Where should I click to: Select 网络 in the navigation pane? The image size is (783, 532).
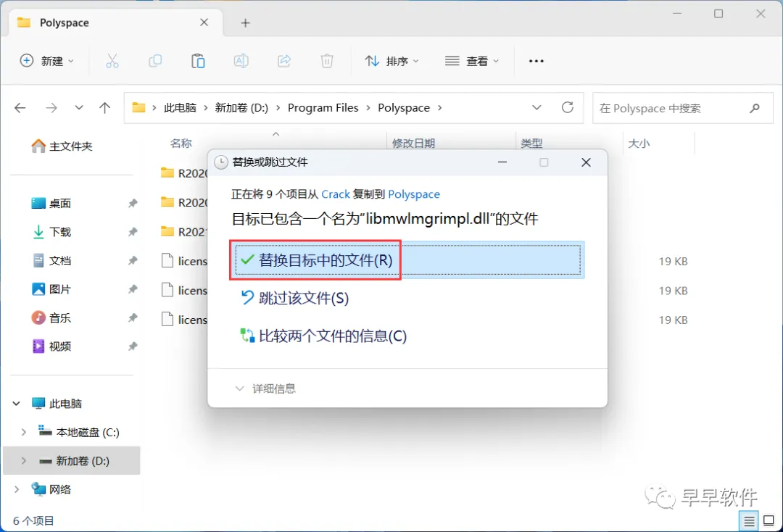[x=51, y=489]
